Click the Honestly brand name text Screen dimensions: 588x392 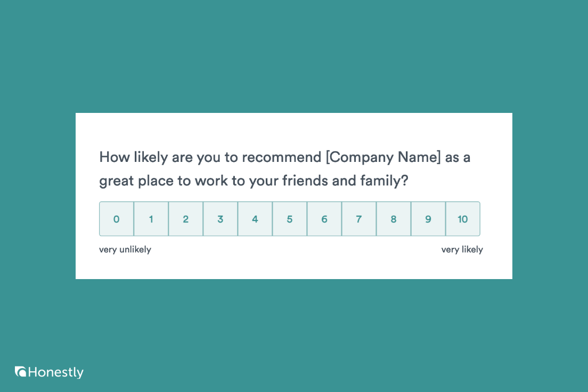click(56, 372)
